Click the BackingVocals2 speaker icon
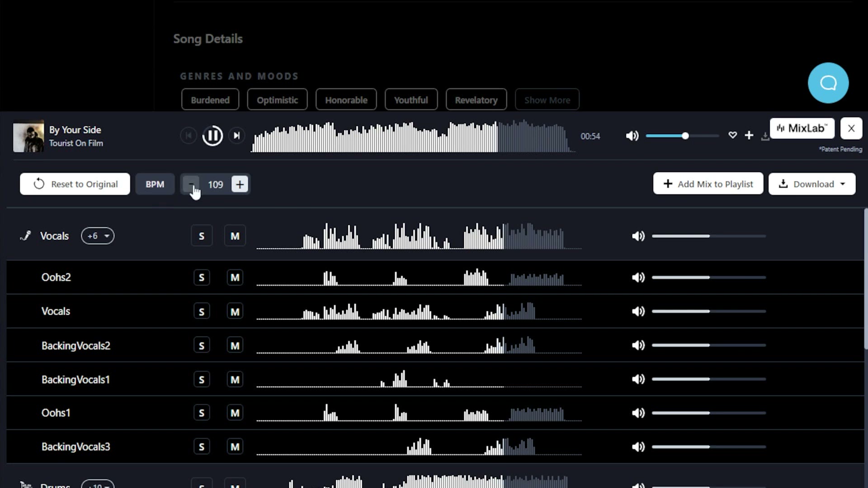This screenshot has width=868, height=488. tap(638, 345)
